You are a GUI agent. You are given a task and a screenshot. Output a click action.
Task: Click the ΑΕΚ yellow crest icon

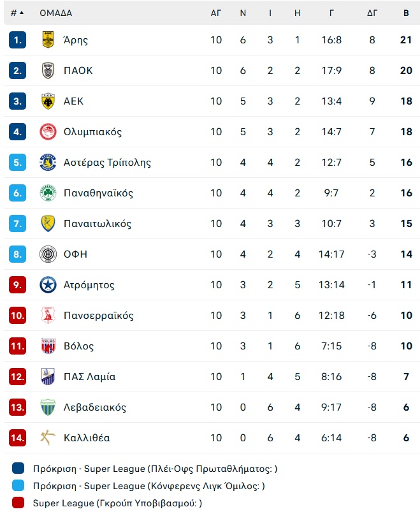[48, 101]
